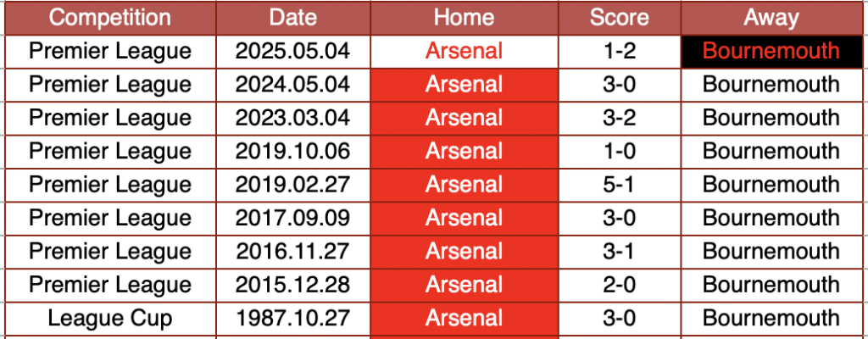Select the 2016.11.27 date cell

coord(292,252)
